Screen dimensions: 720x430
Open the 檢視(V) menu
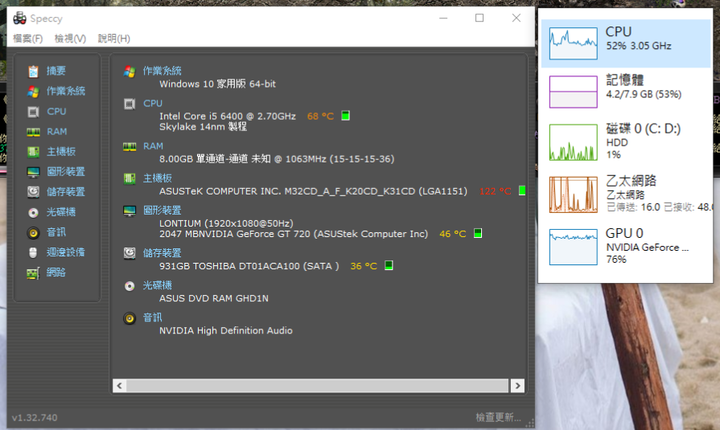point(70,39)
